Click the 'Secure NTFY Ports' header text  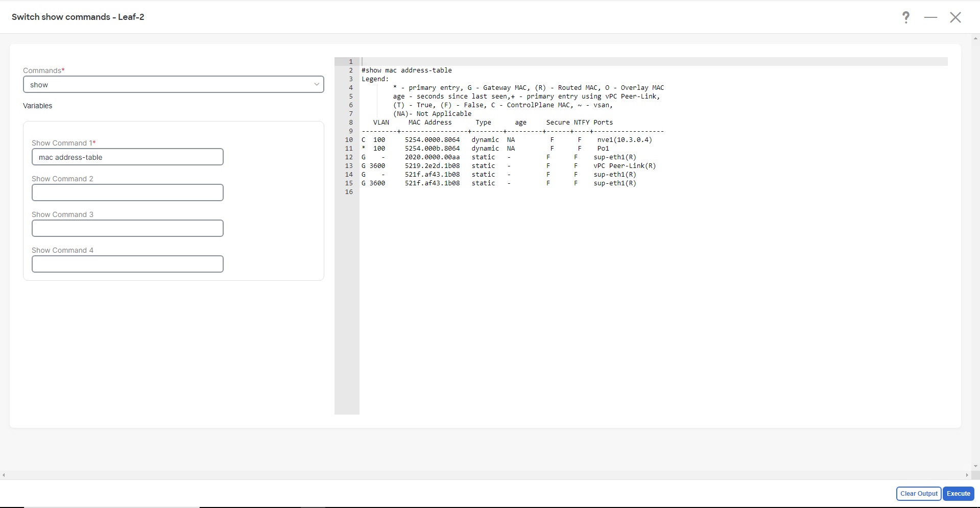pyautogui.click(x=579, y=123)
